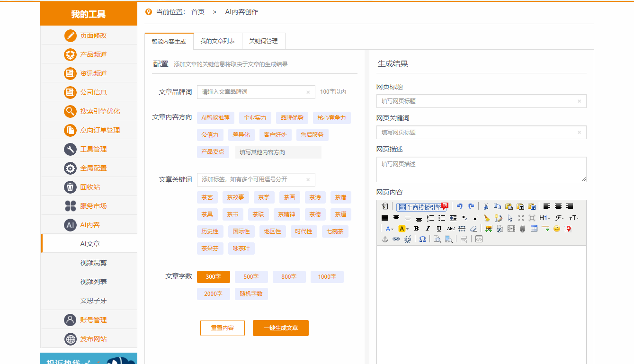Apply subscript formatting

point(464,218)
